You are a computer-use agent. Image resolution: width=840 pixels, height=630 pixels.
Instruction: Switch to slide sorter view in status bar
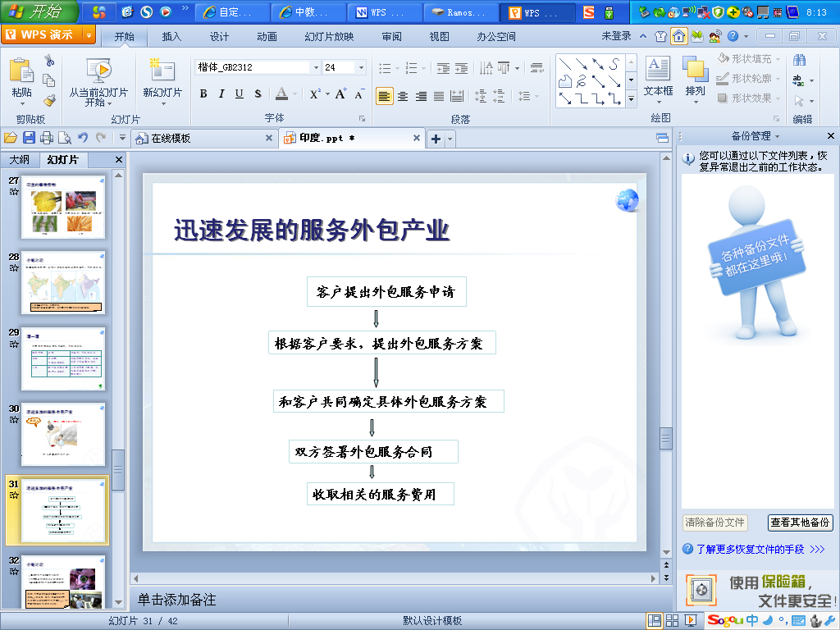point(671,619)
